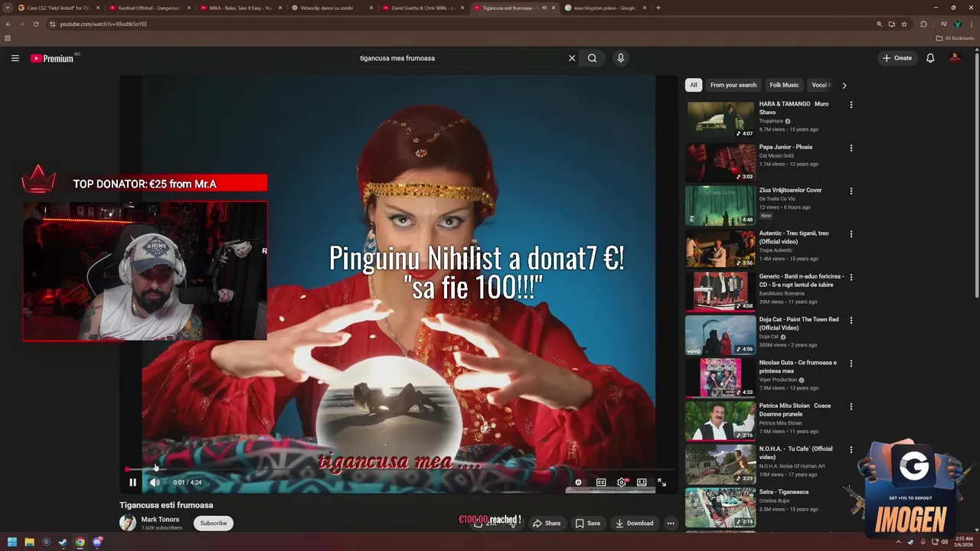980x551 pixels.
Task: Open more actions for Autentic - Trec tiganii
Action: coord(851,234)
